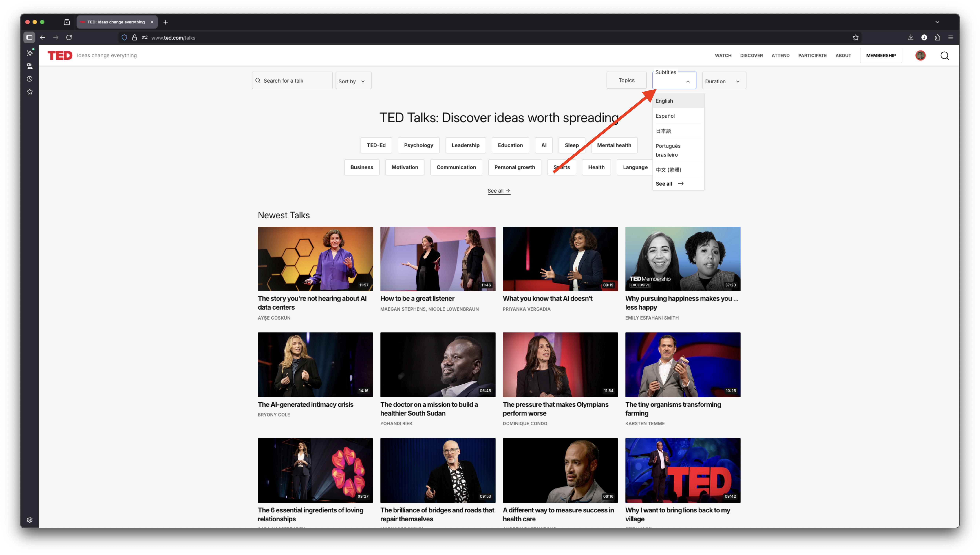Image resolution: width=980 pixels, height=555 pixels.
Task: Click the MEMBERSHIP button
Action: coord(881,56)
